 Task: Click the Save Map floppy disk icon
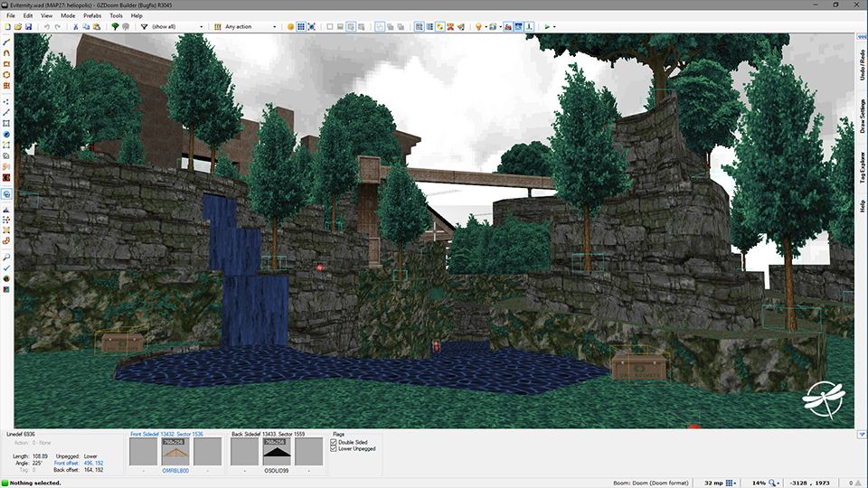[x=29, y=27]
